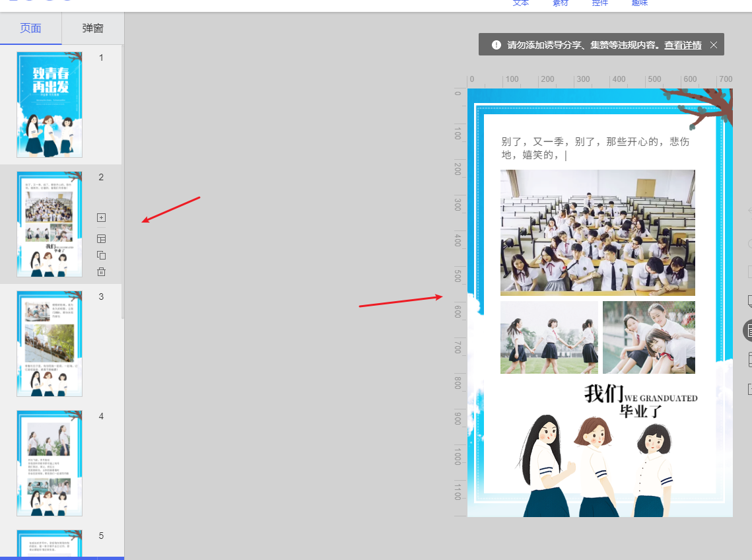Click the 600 mark on vertical ruler
The height and width of the screenshot is (560, 752).
pyautogui.click(x=458, y=312)
